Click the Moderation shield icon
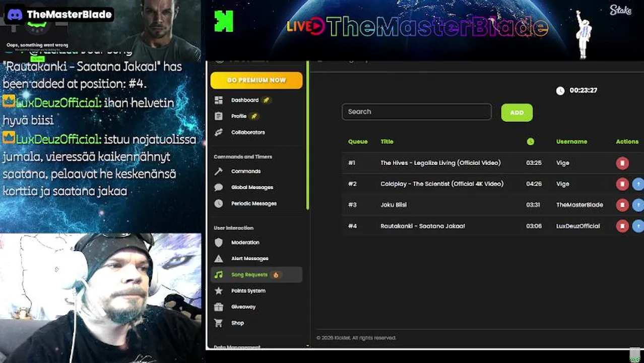The image size is (644, 363). (x=219, y=243)
